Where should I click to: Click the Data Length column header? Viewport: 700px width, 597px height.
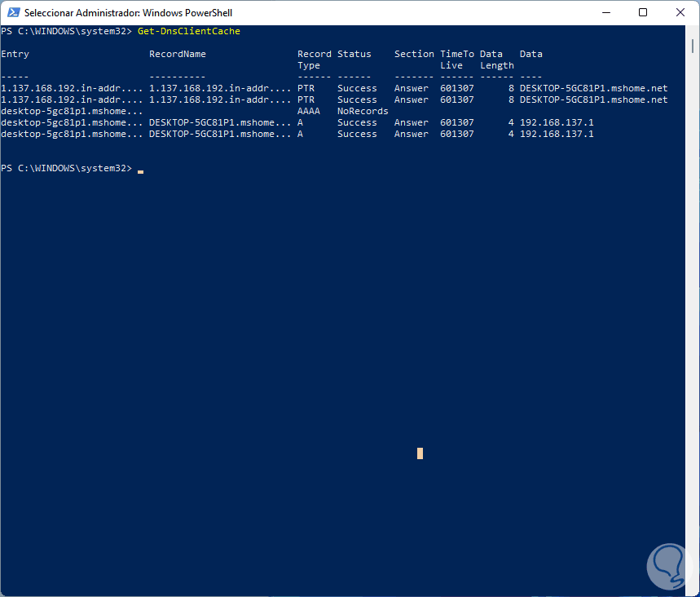[497, 60]
